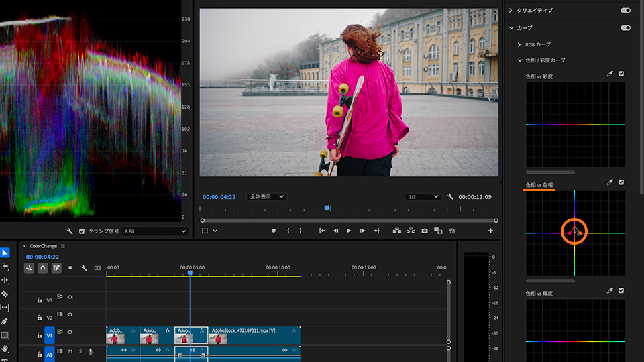Uncheck 色相 vs 輝度 curve checkbox
The width and height of the screenshot is (644, 362).
pos(621,290)
